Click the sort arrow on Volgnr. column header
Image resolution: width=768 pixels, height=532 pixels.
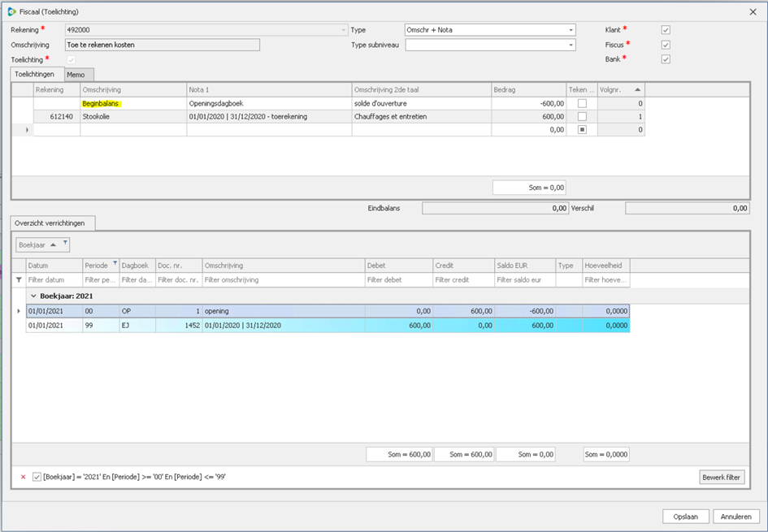(637, 89)
